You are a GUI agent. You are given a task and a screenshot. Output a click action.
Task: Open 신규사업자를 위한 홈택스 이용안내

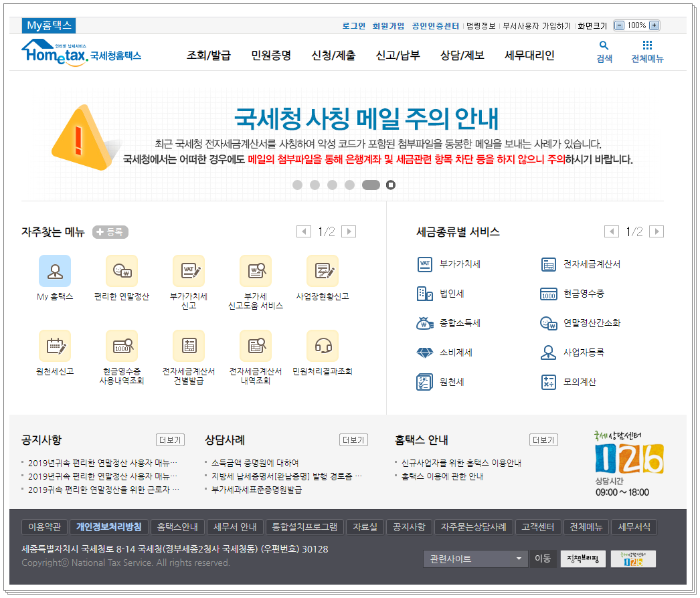(x=461, y=464)
